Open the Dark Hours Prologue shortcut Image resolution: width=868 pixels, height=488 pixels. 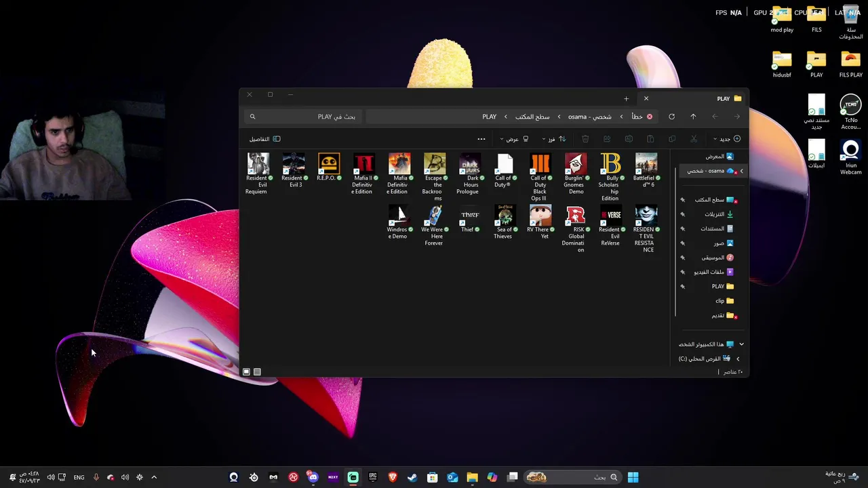[x=470, y=174]
